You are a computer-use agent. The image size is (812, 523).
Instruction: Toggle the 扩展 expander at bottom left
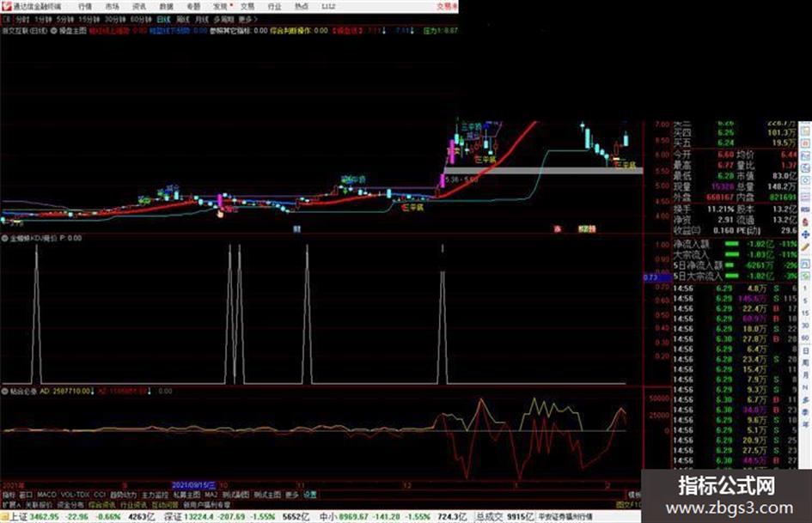point(11,505)
